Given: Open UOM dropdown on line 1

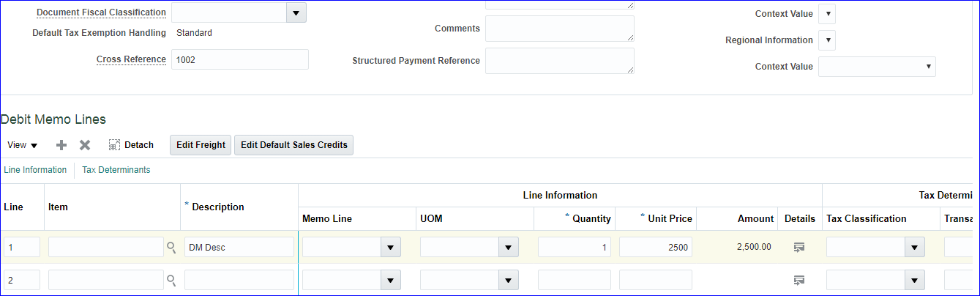Looking at the screenshot, I should point(509,248).
